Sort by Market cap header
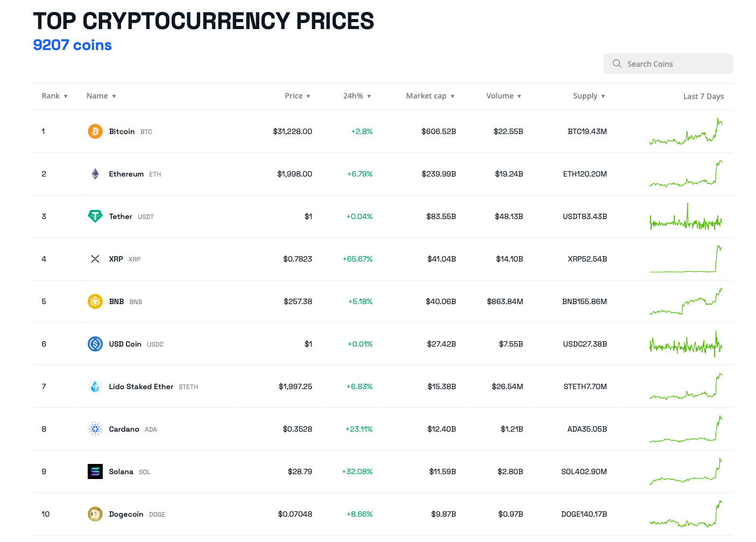756x542 pixels. (x=430, y=96)
